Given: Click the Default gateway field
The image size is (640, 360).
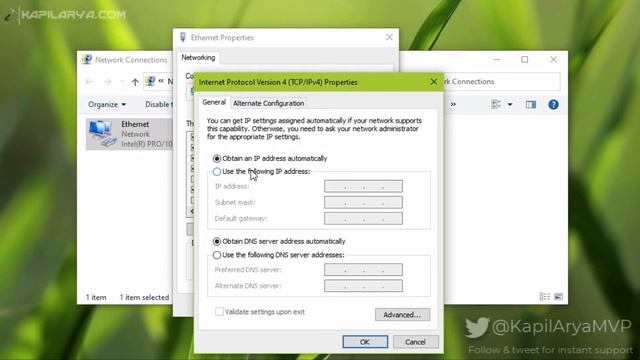Looking at the screenshot, I should (x=363, y=218).
